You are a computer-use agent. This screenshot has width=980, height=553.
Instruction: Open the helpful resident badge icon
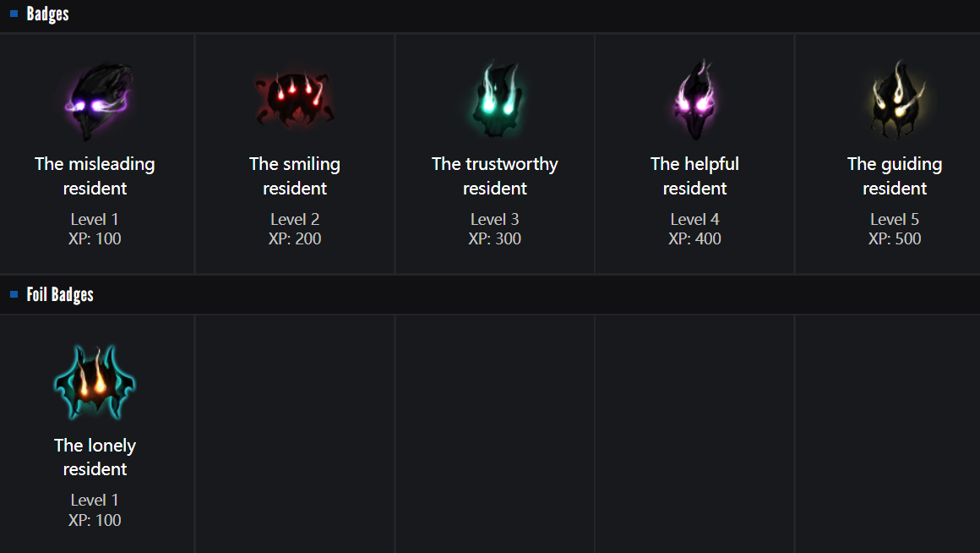pos(694,101)
